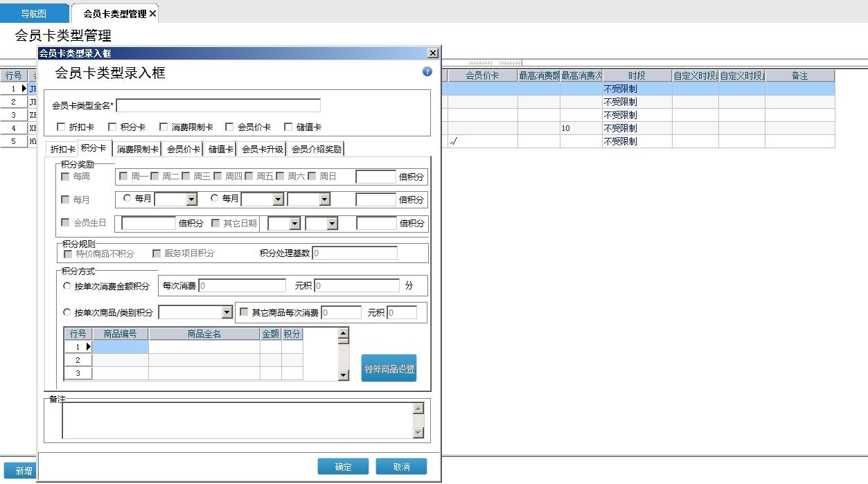Open the first 其它日期 month dropdown

coord(294,224)
